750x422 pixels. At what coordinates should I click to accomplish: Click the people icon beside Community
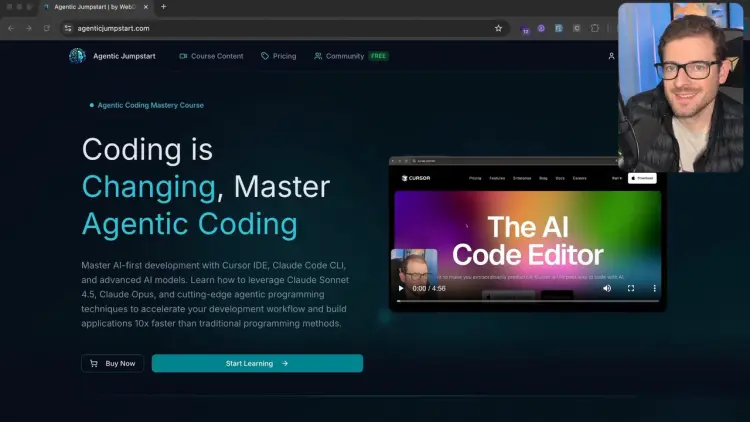318,56
